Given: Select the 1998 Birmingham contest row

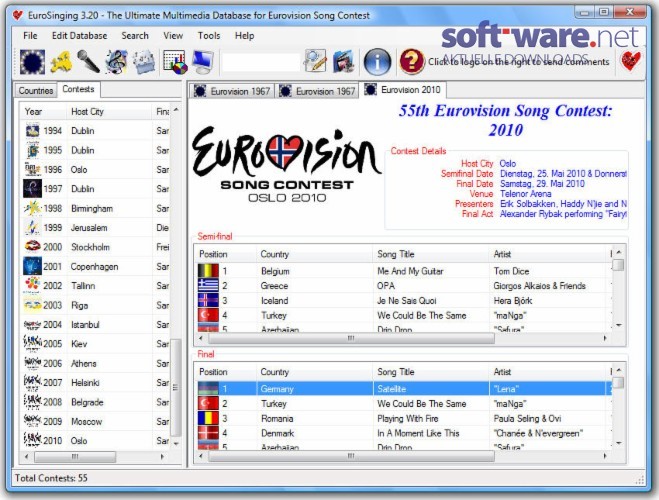Looking at the screenshot, I should (x=96, y=208).
